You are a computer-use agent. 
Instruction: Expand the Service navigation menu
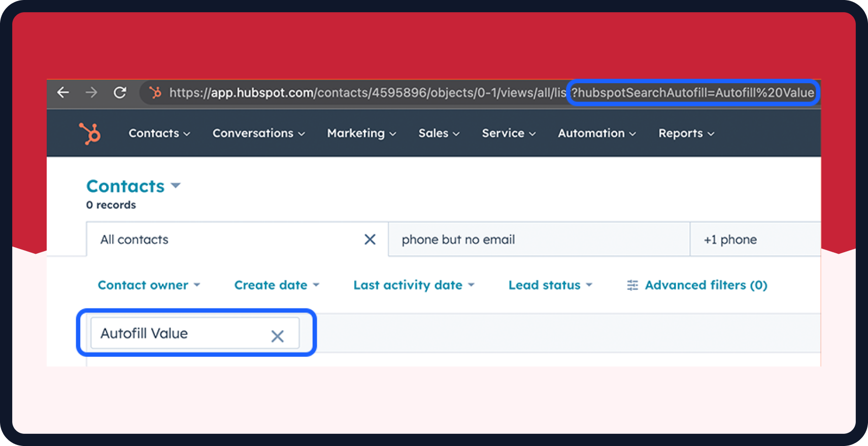click(508, 133)
